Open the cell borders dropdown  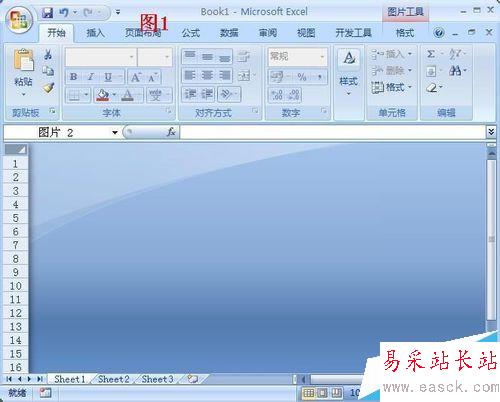[x=87, y=95]
